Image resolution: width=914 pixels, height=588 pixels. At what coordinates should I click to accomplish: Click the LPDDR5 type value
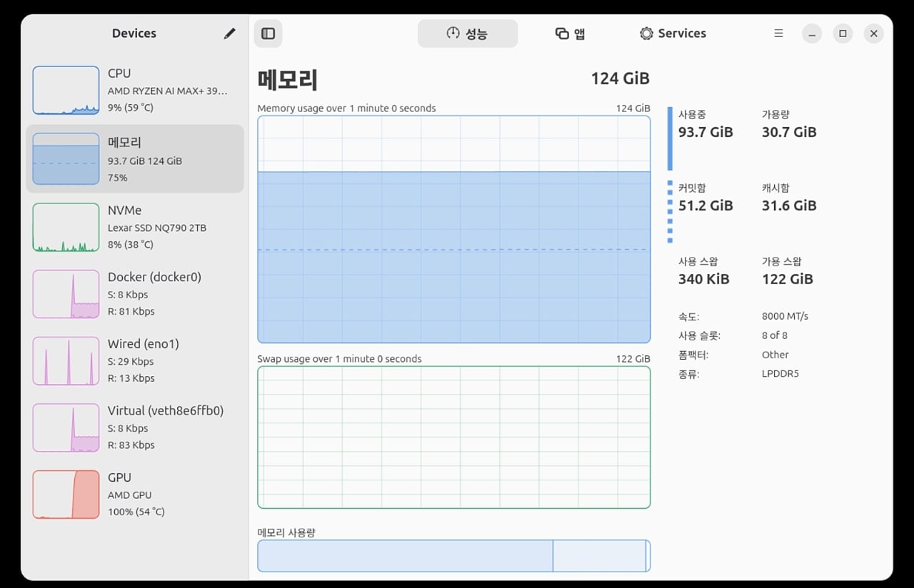click(780, 374)
